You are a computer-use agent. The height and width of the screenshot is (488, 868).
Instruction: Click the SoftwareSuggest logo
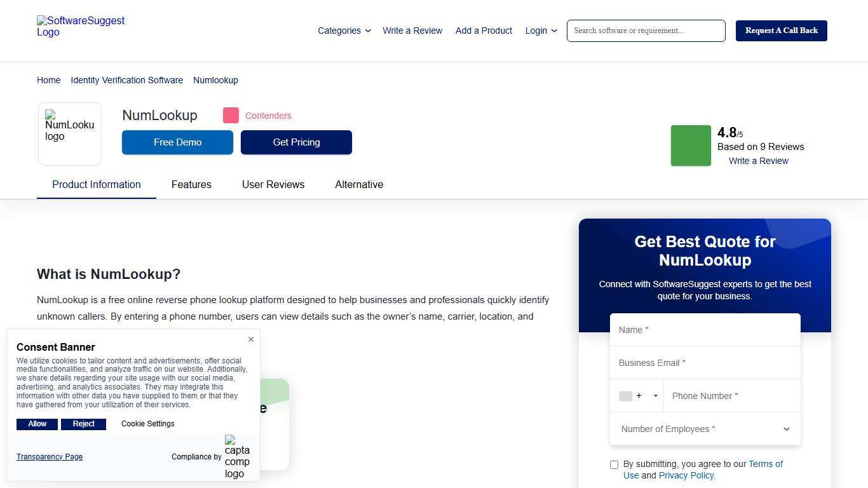[81, 27]
